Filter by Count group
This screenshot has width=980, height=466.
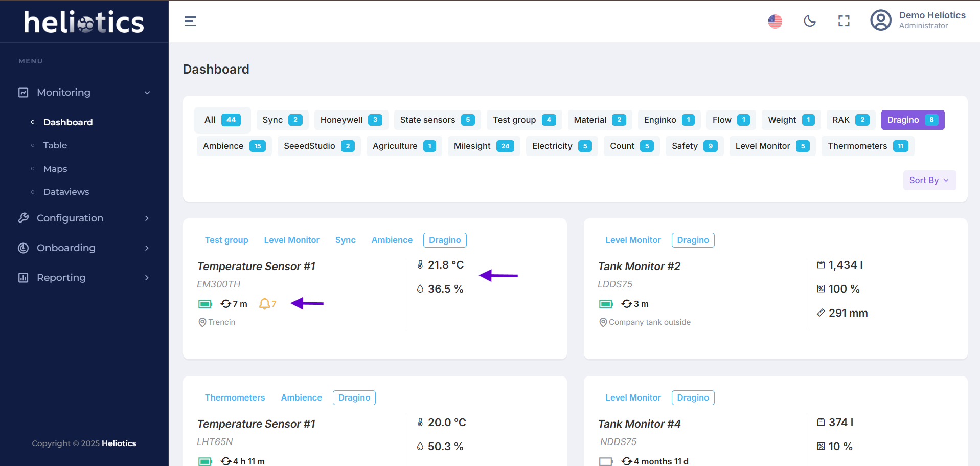coord(631,146)
